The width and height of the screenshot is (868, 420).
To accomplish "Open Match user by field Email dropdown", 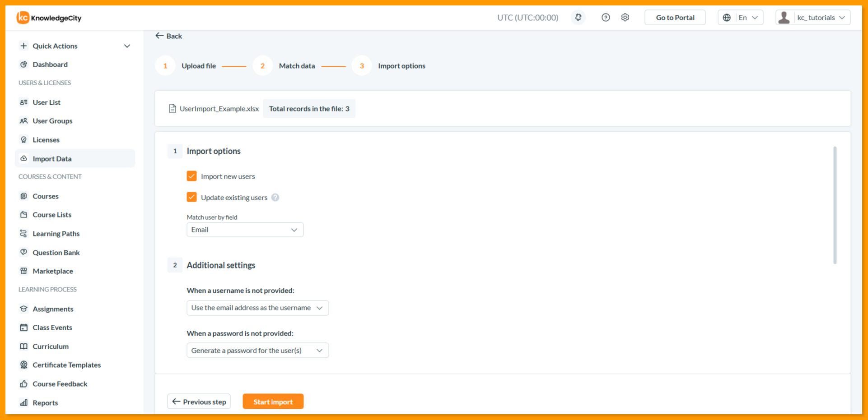I will (245, 230).
